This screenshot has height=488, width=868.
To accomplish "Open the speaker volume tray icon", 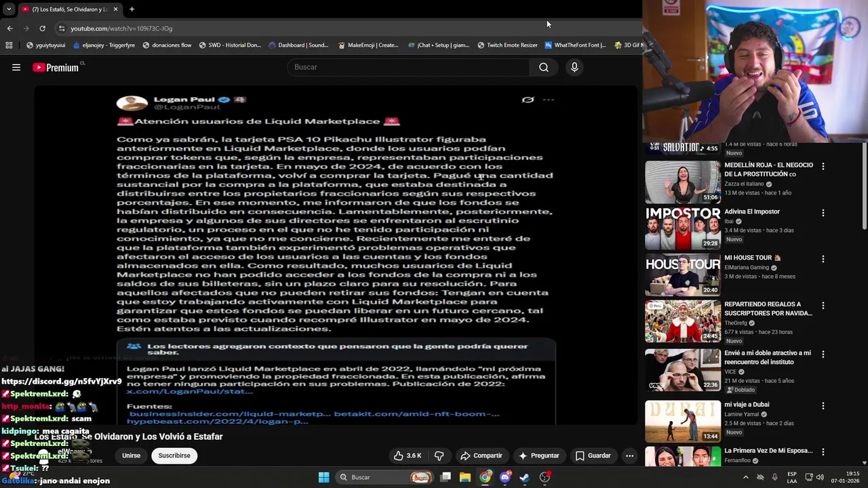I will click(x=820, y=477).
